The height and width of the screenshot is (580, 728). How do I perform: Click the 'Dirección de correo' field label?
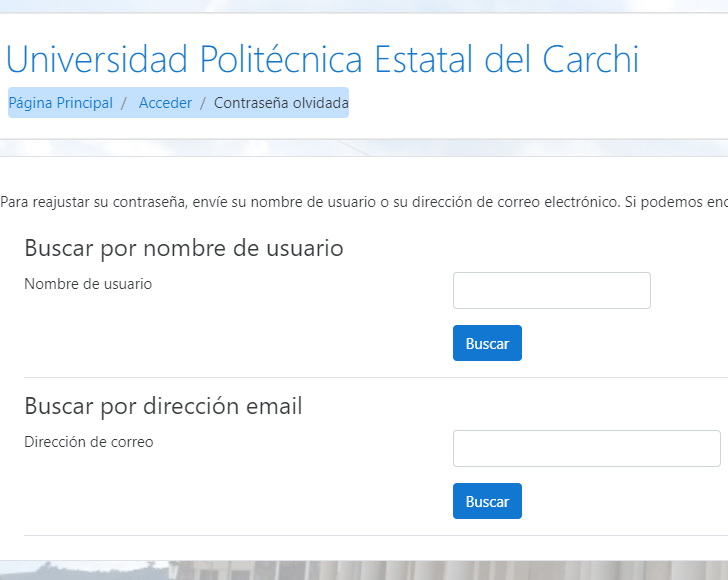pos(89,441)
